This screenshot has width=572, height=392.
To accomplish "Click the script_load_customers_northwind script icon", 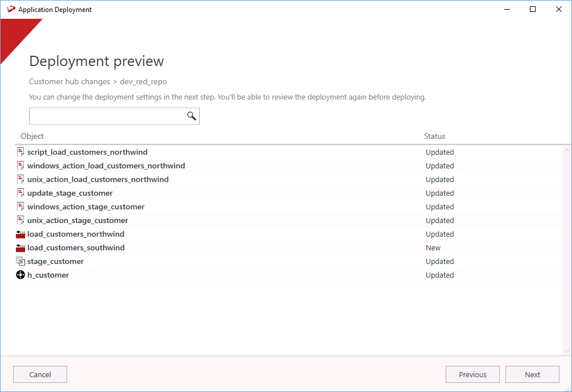I will [20, 152].
